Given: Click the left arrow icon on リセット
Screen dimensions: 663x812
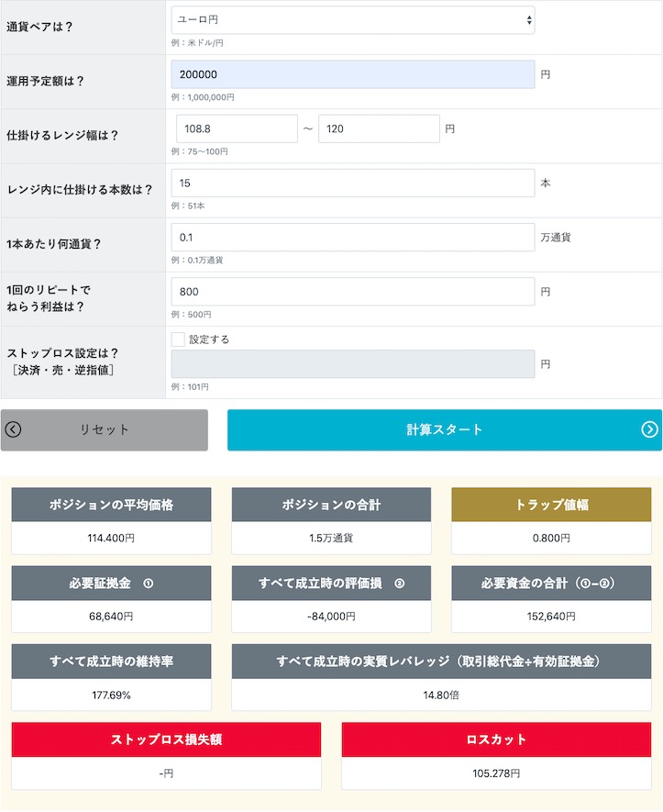Looking at the screenshot, I should [14, 429].
